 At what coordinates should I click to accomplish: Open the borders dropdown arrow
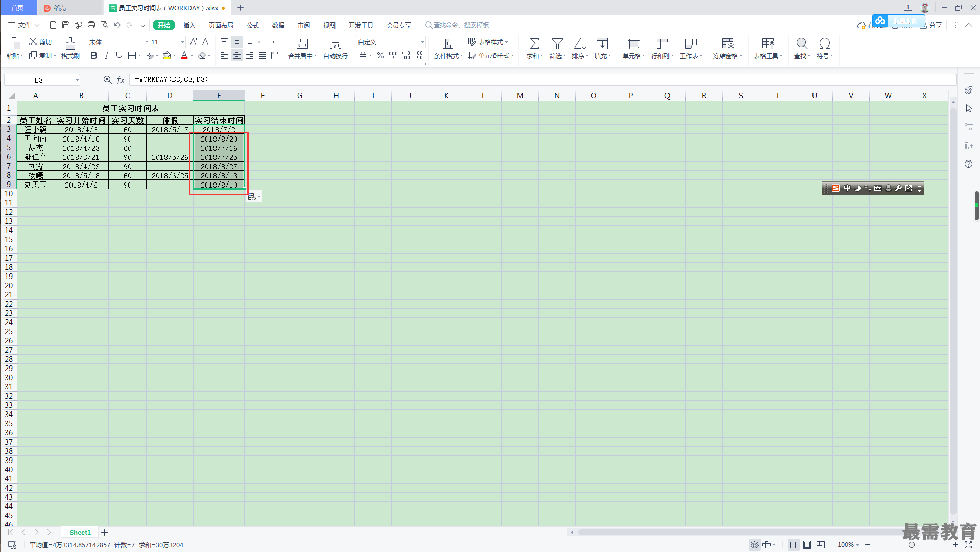139,56
